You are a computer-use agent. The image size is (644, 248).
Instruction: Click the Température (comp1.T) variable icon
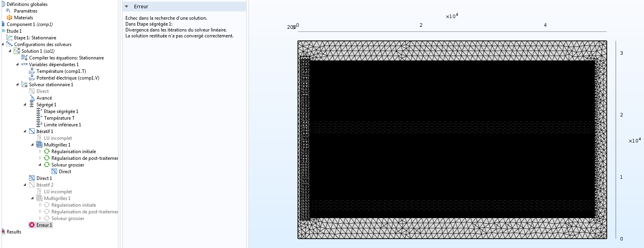(32, 71)
